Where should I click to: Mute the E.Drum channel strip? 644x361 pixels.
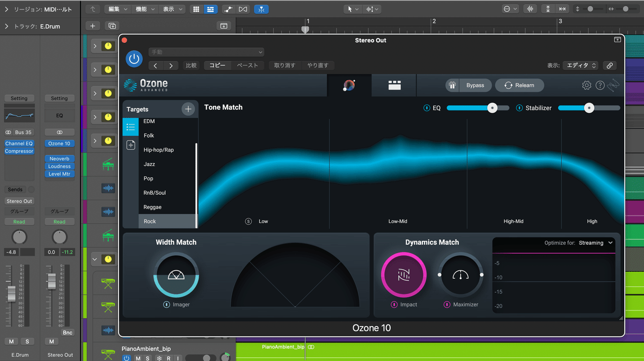[11, 342]
